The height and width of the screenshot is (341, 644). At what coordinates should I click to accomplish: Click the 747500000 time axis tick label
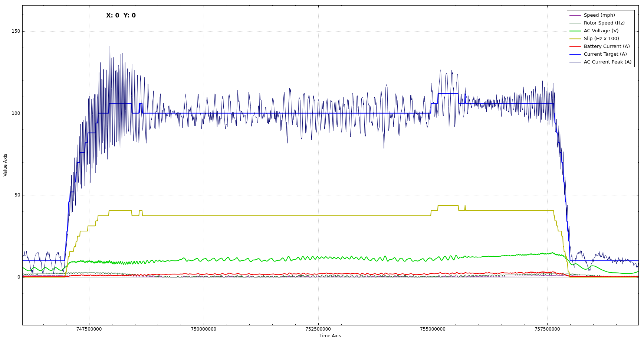coord(89,329)
